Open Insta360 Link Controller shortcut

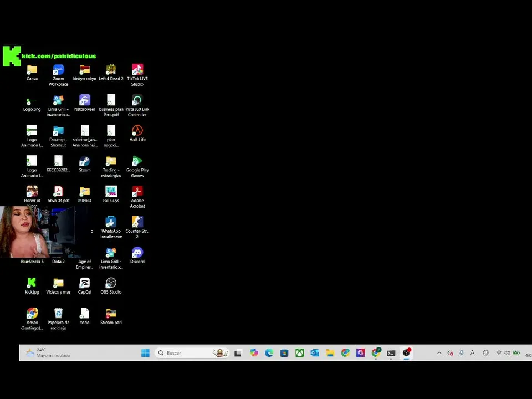coord(137,100)
